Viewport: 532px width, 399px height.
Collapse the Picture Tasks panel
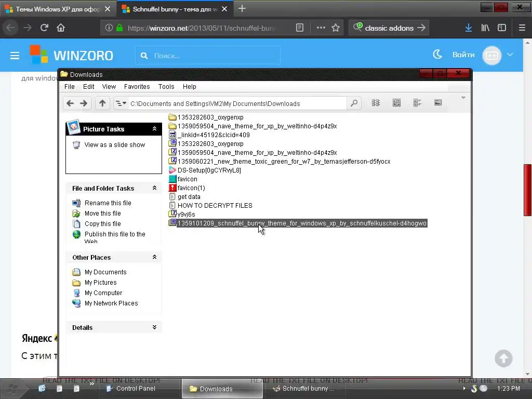(x=154, y=129)
